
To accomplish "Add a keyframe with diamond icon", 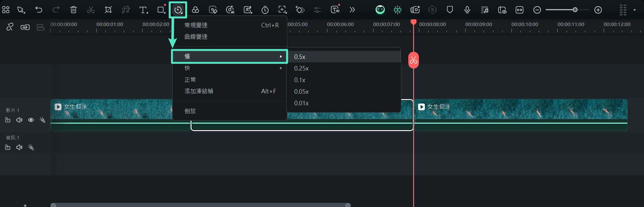I will 300,10.
